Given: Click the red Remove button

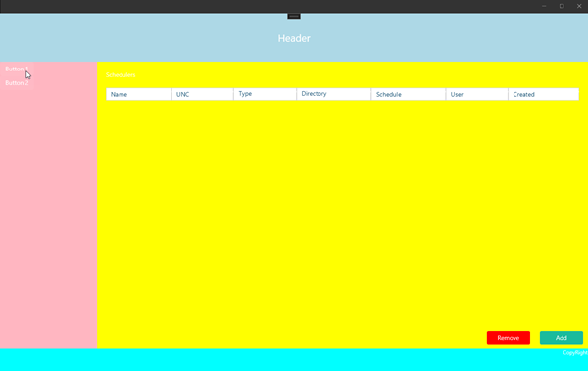Looking at the screenshot, I should 508,338.
